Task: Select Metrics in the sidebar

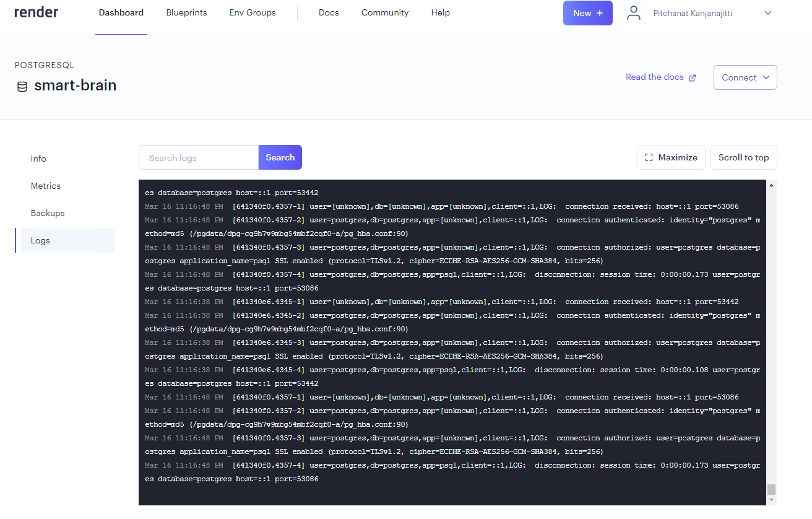Action: pyautogui.click(x=46, y=185)
